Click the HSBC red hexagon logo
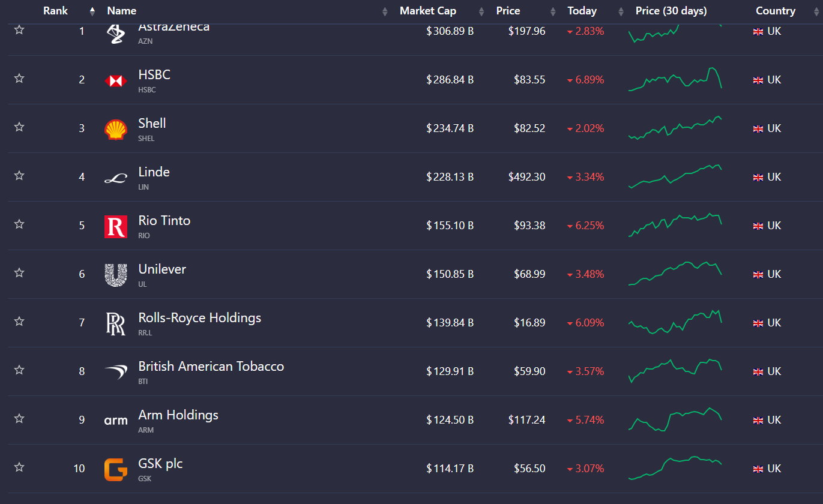 (115, 80)
